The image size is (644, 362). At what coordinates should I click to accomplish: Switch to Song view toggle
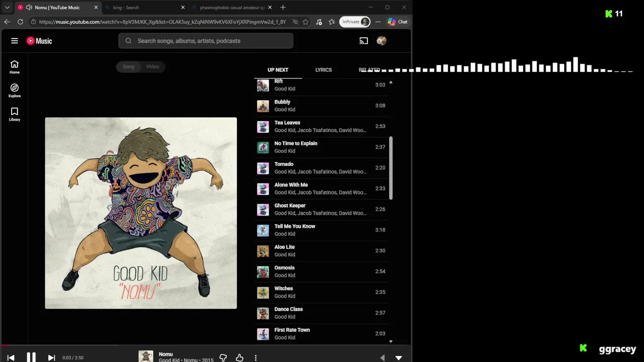coord(128,66)
